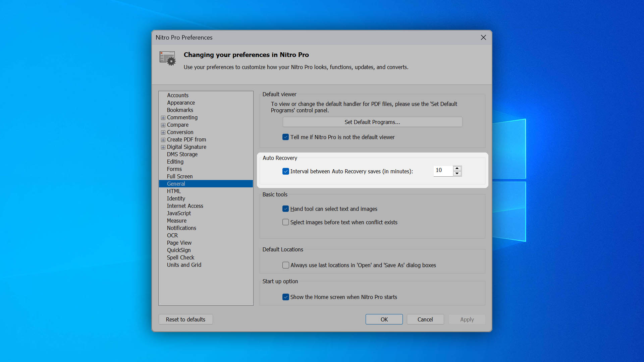This screenshot has width=644, height=362.
Task: Open Notifications preferences
Action: pyautogui.click(x=181, y=228)
